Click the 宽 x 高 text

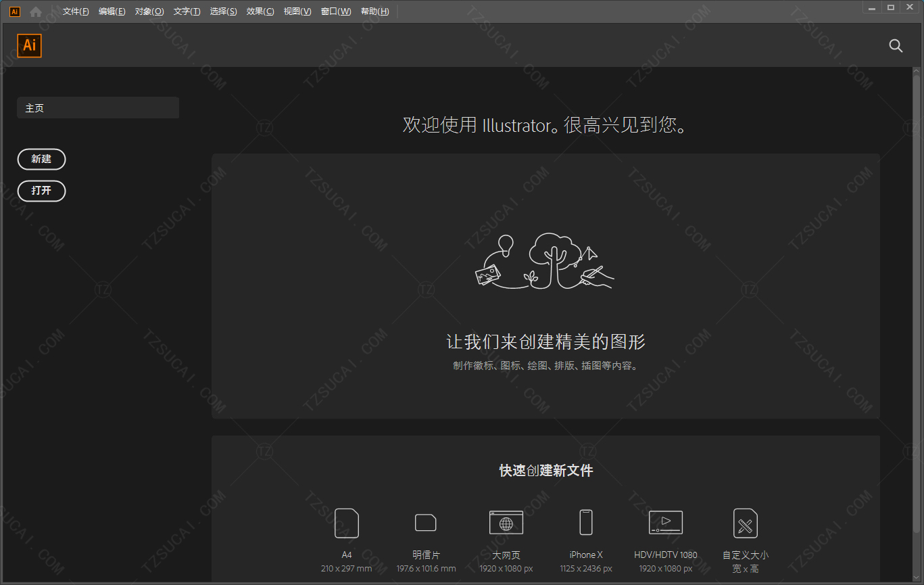pyautogui.click(x=746, y=569)
